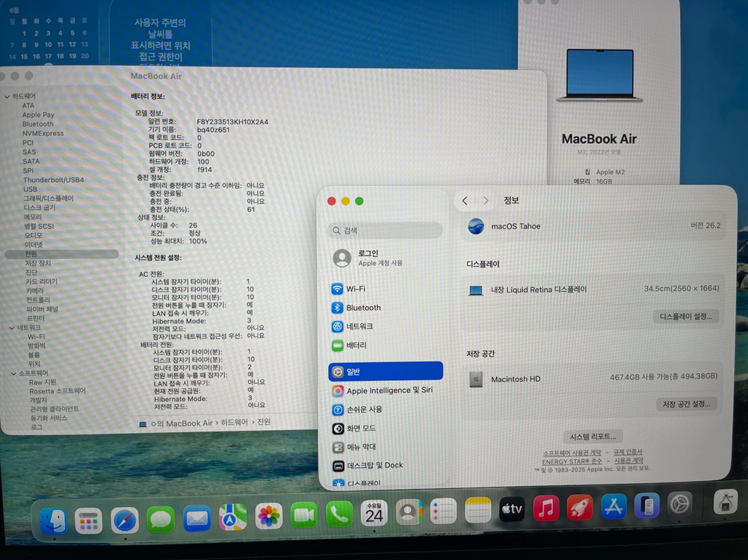Click the 디스플레이 설정... button
Image resolution: width=748 pixels, height=560 pixels.
tap(685, 317)
